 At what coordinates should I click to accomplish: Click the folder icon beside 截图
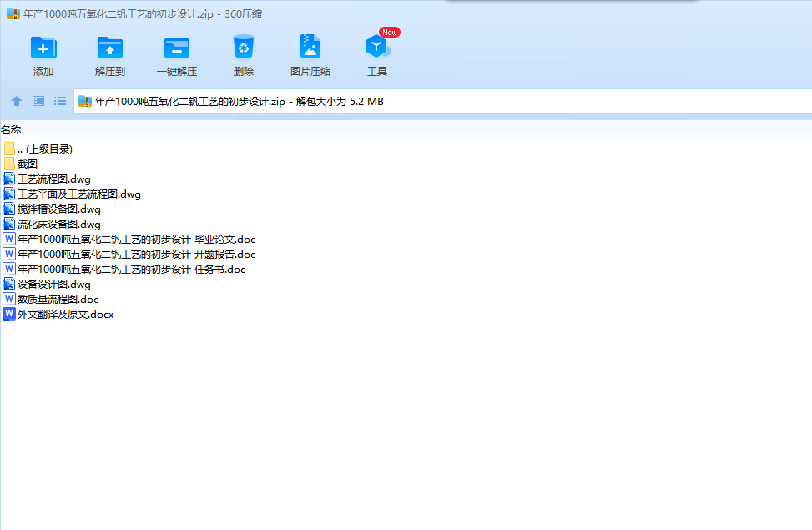(9, 164)
